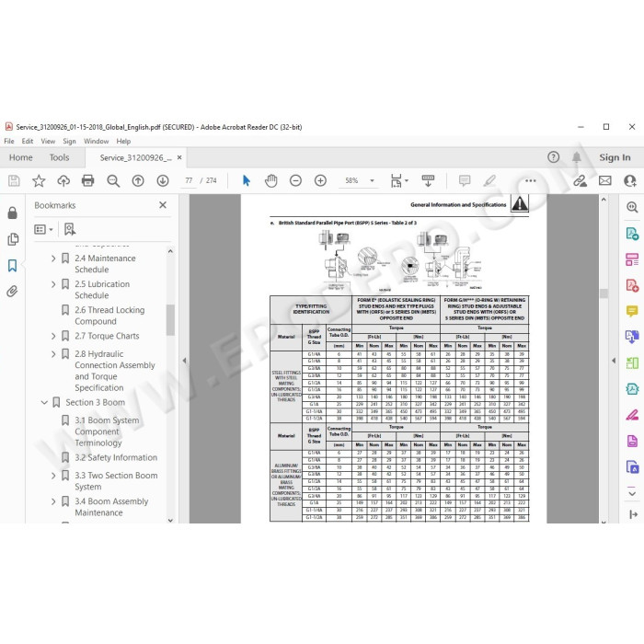The height and width of the screenshot is (644, 644).
Task: Open the find text magnifier tool
Action: [113, 180]
